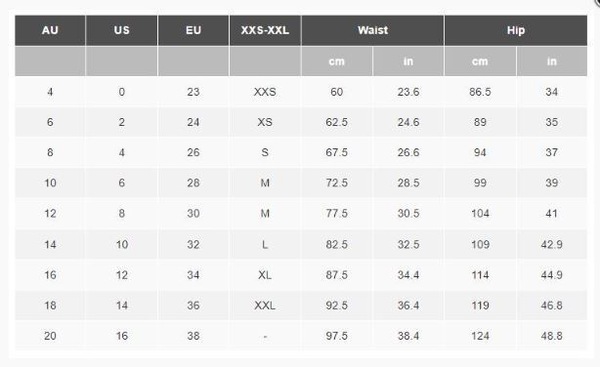Select the XXS size cell
The image size is (600, 367).
tap(265, 92)
